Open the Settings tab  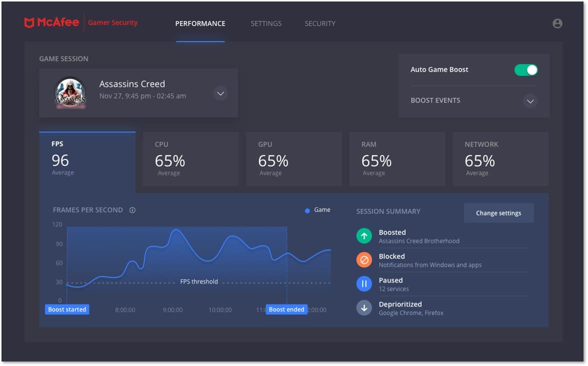tap(266, 23)
